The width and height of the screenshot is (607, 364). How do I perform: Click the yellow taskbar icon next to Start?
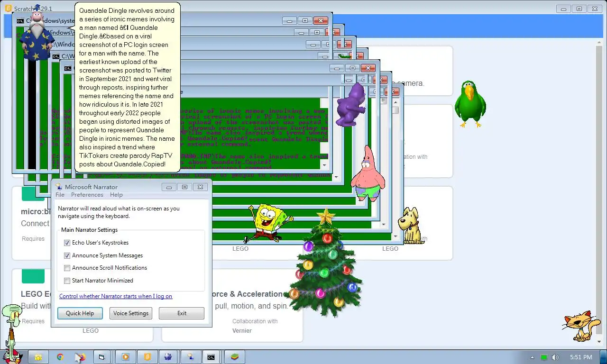(38, 357)
